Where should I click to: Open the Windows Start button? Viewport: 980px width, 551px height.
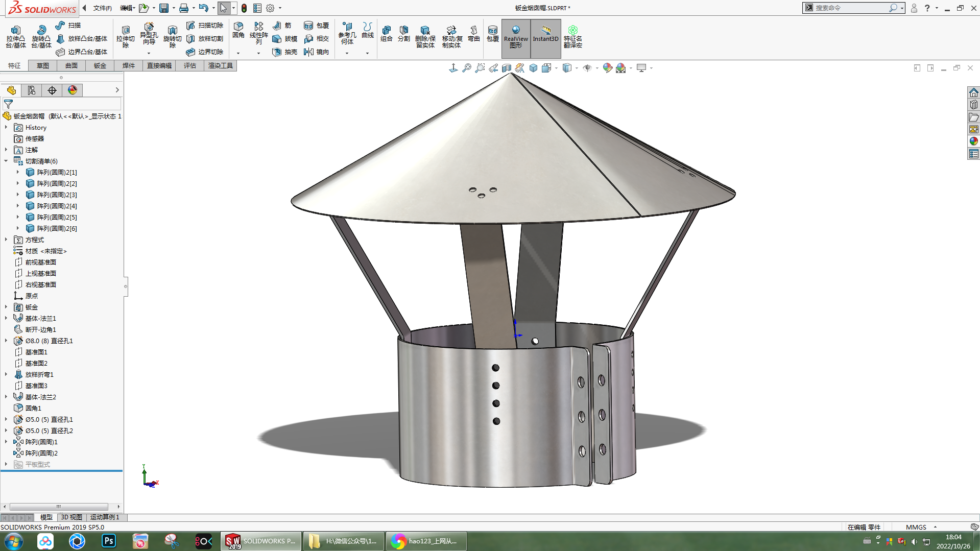click(14, 541)
